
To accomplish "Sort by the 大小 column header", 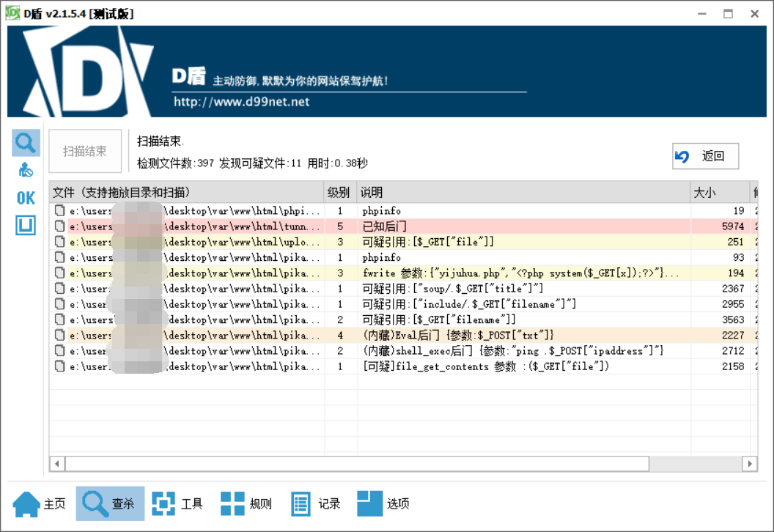I will (x=719, y=192).
